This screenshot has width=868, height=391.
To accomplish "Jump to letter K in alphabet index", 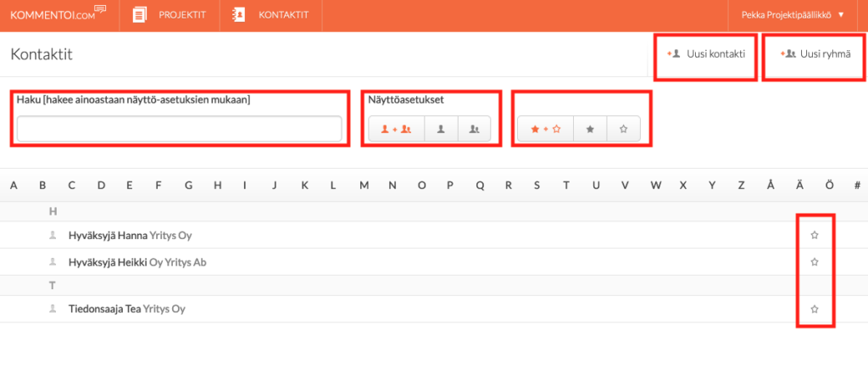I will point(304,186).
